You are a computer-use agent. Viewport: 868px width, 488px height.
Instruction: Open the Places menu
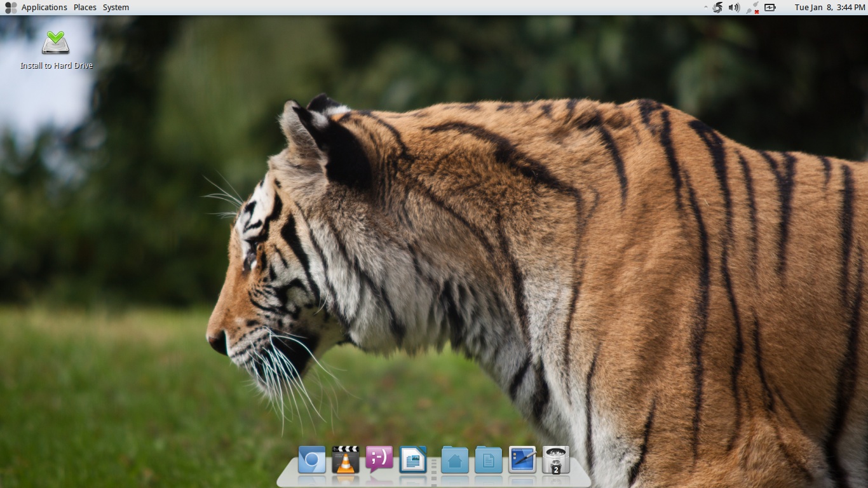[x=85, y=8]
